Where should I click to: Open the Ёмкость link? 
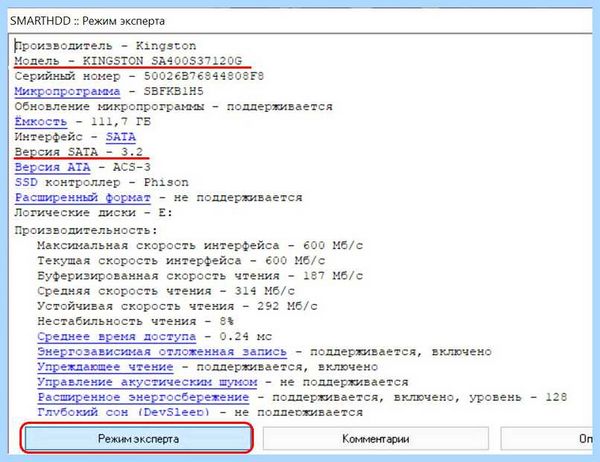41,122
